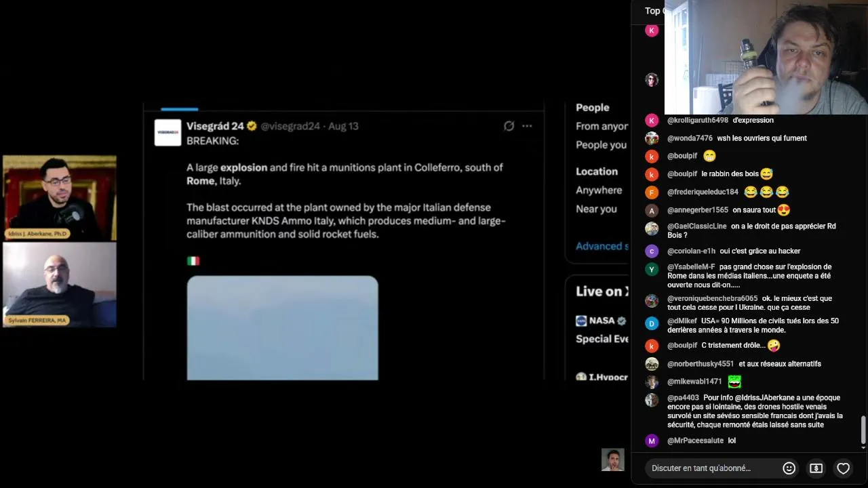Viewport: 868px width, 488px height.
Task: Click the NASA account name in Live on X
Action: pos(602,321)
